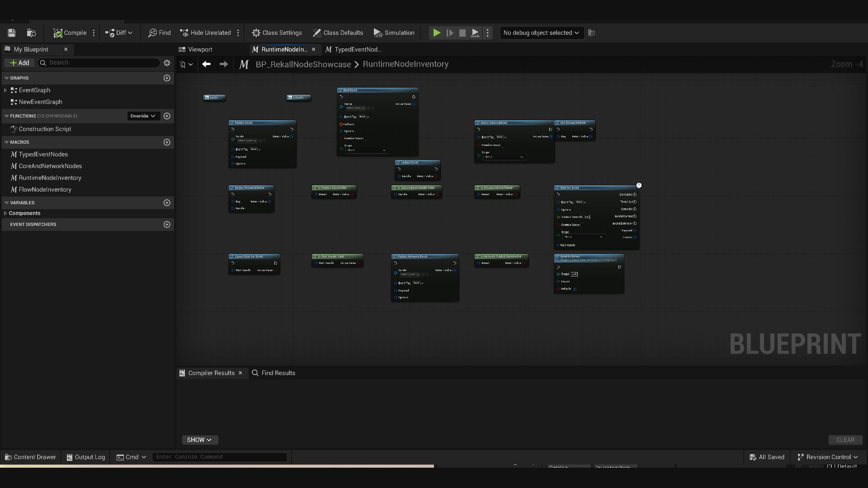Screen dimensions: 868x488
Task: Compile the blueprint
Action: (x=70, y=33)
